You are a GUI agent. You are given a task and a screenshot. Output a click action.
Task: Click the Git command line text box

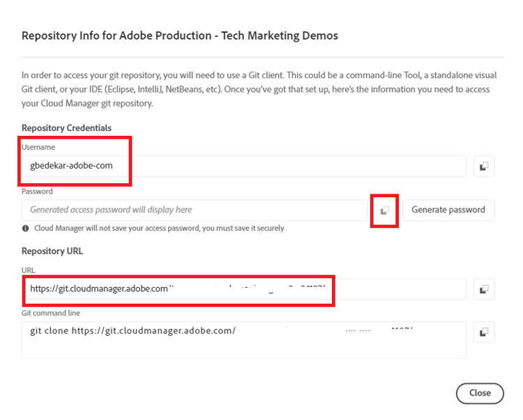pos(244,340)
